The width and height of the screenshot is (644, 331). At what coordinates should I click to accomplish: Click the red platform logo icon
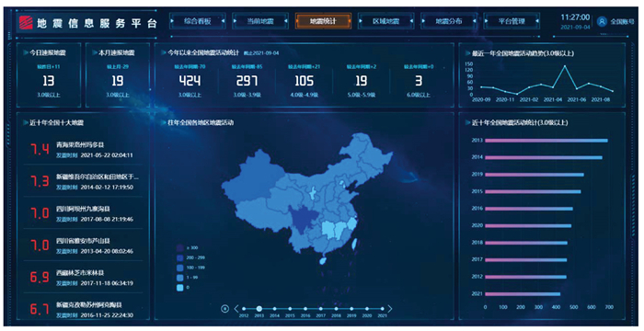tap(26, 23)
